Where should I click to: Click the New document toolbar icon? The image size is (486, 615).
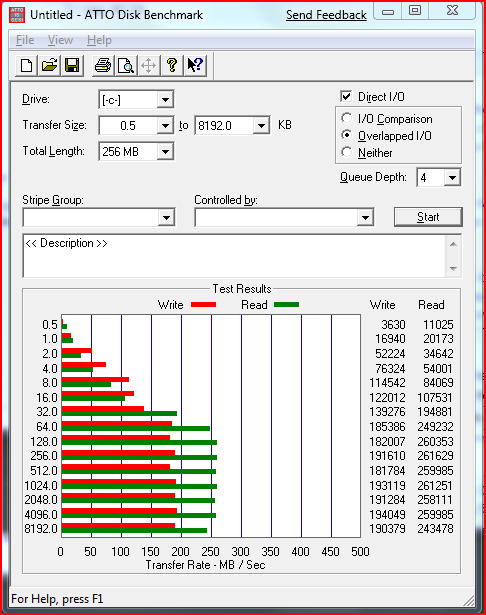pyautogui.click(x=26, y=65)
